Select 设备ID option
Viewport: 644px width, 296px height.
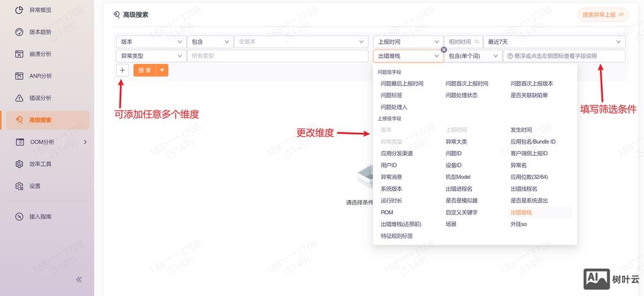click(x=454, y=165)
